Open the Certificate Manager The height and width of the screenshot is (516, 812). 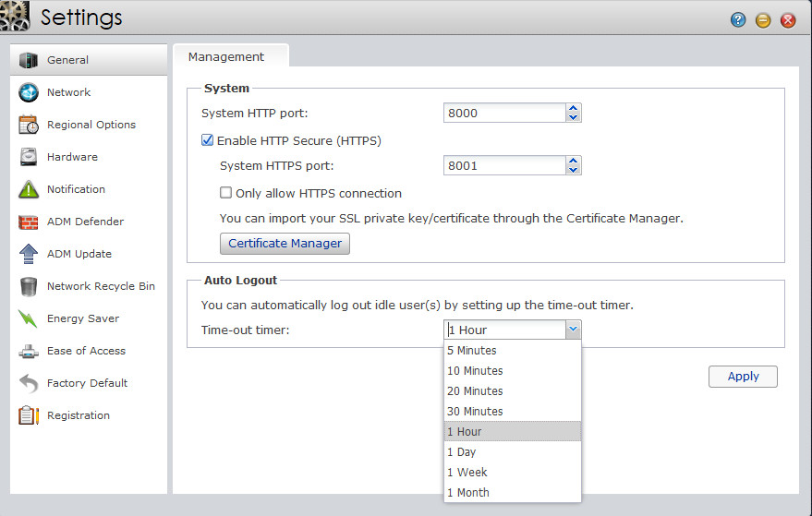coord(285,244)
